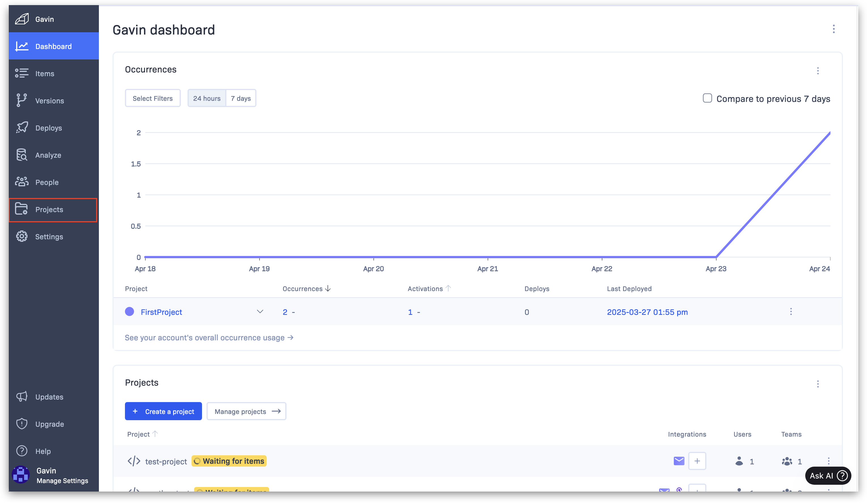
Task: Open the Analyze database search icon
Action: click(22, 155)
